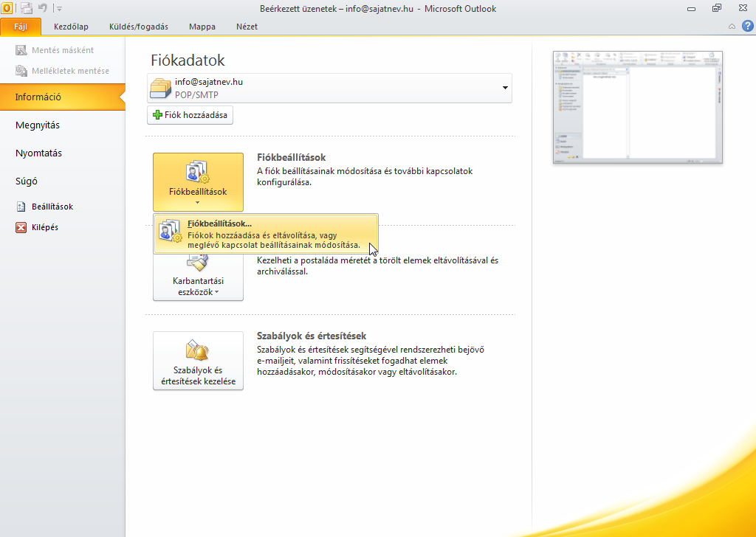Open Karbantartási eszközök dropdown button
Viewport: 756px width, 537px height.
pyautogui.click(x=198, y=277)
